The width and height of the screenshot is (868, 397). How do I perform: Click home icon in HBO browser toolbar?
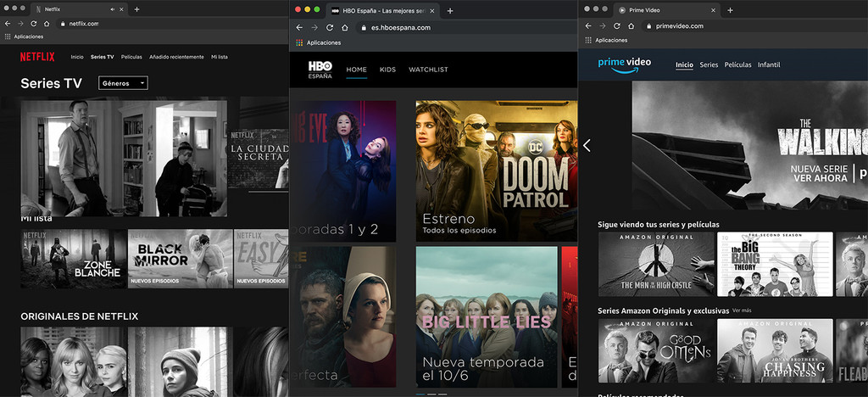pos(345,27)
